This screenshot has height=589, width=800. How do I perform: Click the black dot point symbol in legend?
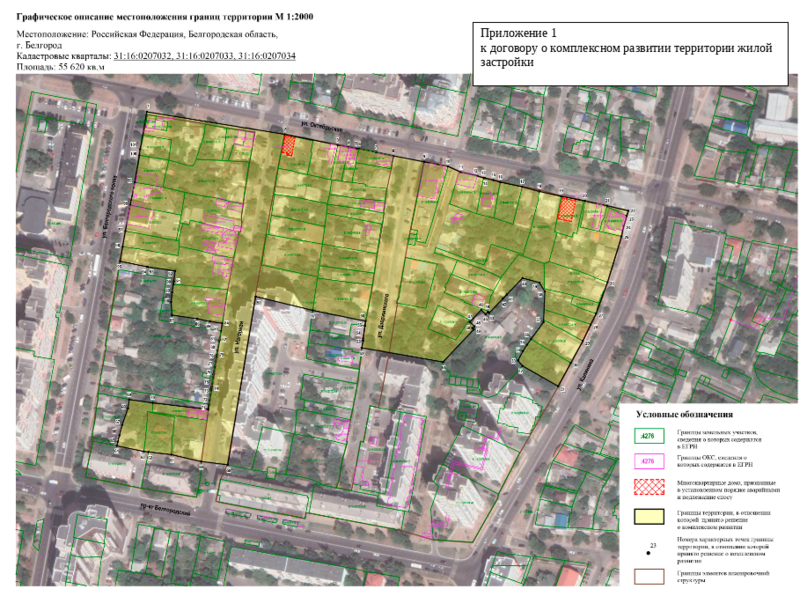(x=648, y=553)
